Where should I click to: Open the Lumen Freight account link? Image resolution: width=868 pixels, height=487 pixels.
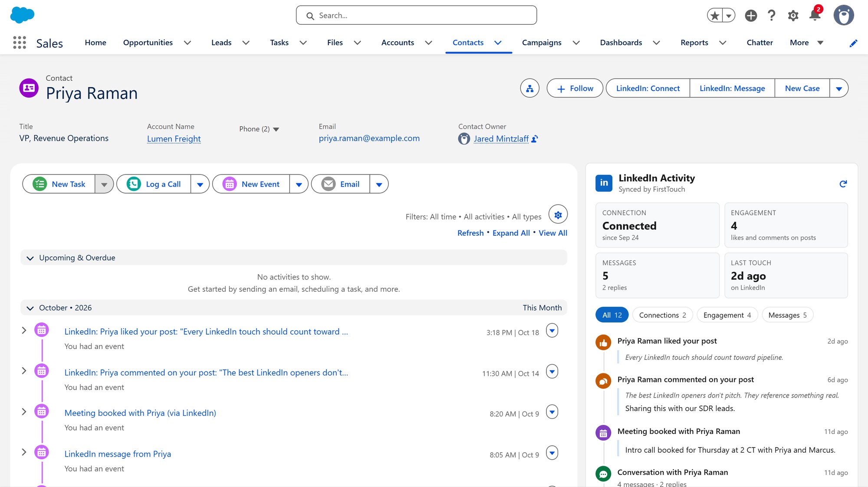[x=174, y=139]
